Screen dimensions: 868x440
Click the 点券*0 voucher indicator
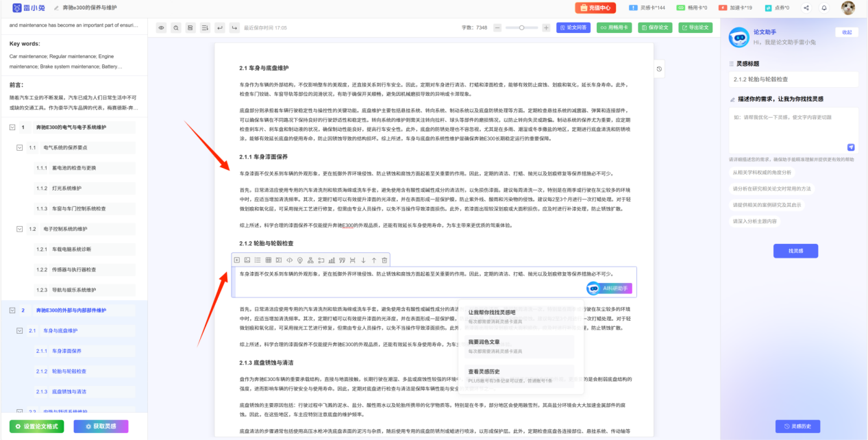pyautogui.click(x=777, y=8)
